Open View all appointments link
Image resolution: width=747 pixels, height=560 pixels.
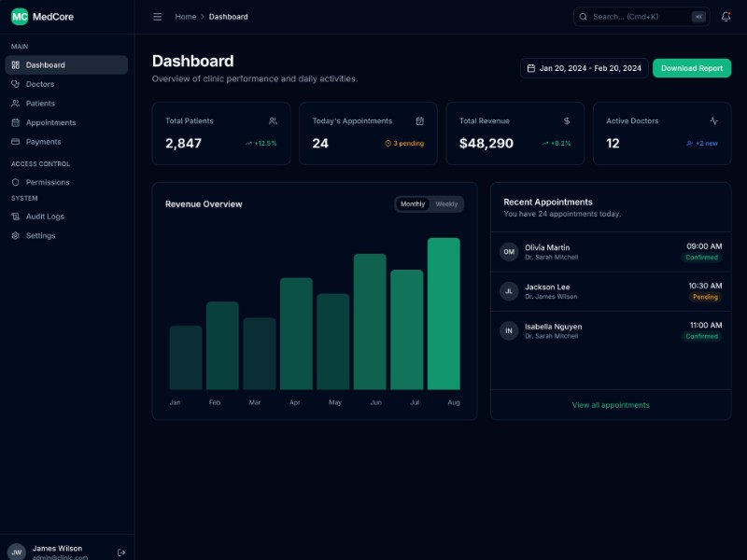[611, 405]
